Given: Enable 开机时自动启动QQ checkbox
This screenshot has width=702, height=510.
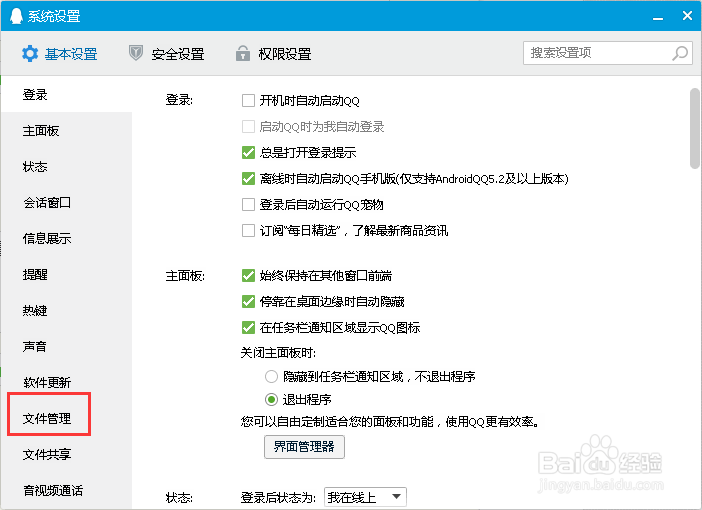Looking at the screenshot, I should (x=248, y=100).
